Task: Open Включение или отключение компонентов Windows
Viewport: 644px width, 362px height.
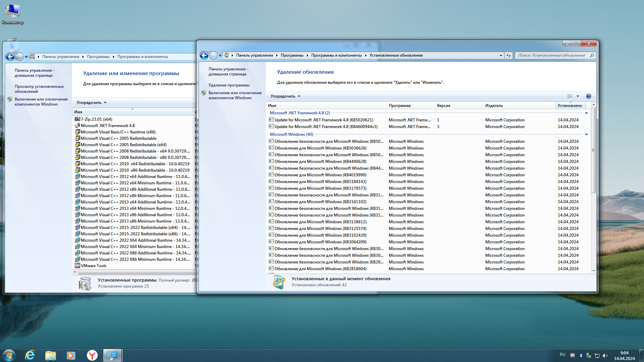Action: (235, 95)
